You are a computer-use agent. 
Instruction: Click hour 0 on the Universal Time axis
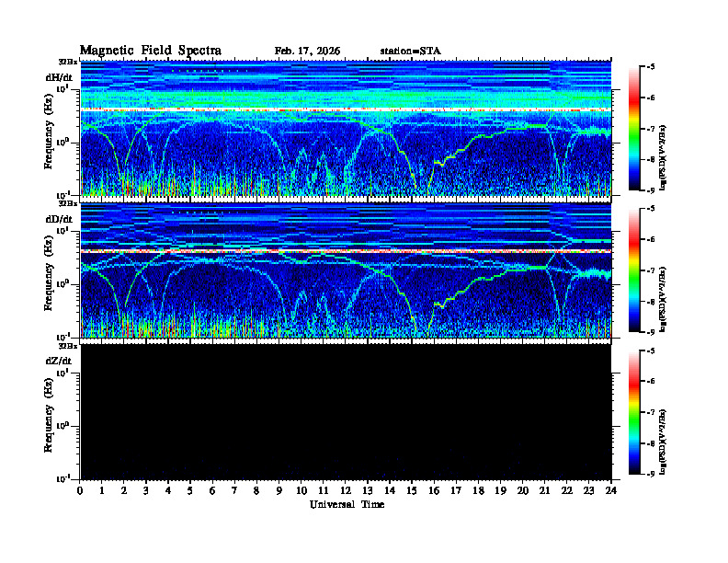click(80, 490)
